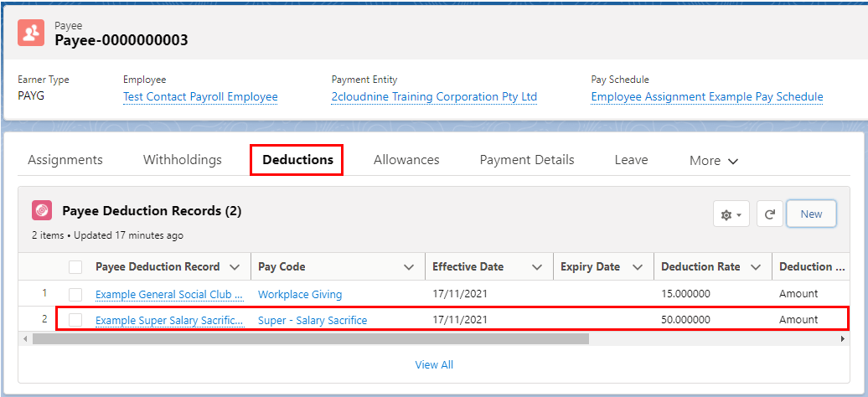Tick the select-all checkbox in header
868x397 pixels.
[x=75, y=267]
